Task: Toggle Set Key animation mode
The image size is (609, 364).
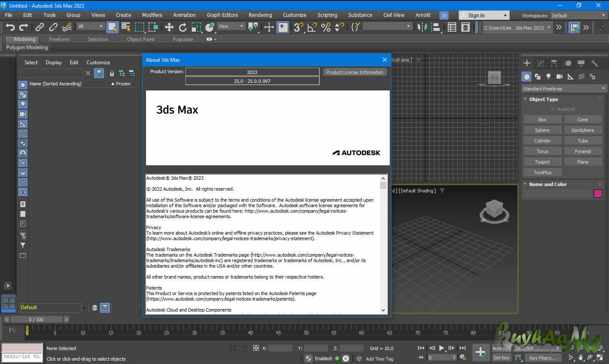Action: (502, 358)
